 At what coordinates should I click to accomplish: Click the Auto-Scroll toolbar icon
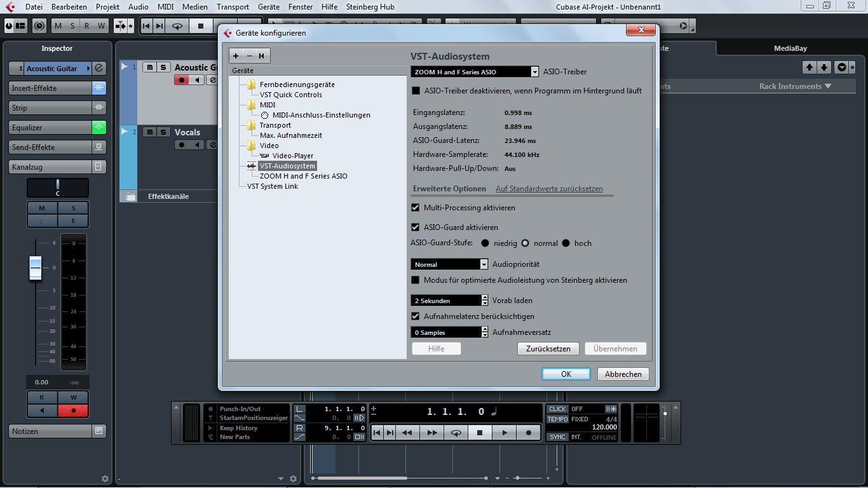point(120,26)
